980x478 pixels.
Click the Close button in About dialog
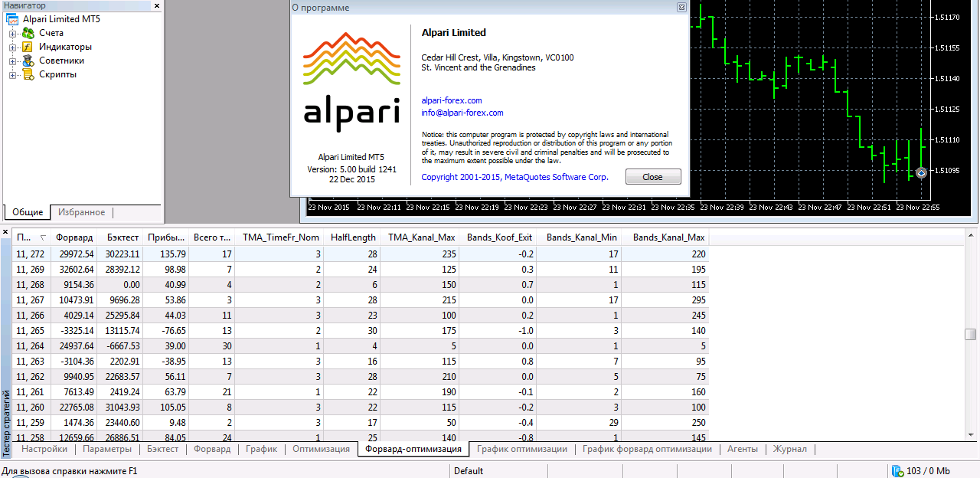coord(653,177)
